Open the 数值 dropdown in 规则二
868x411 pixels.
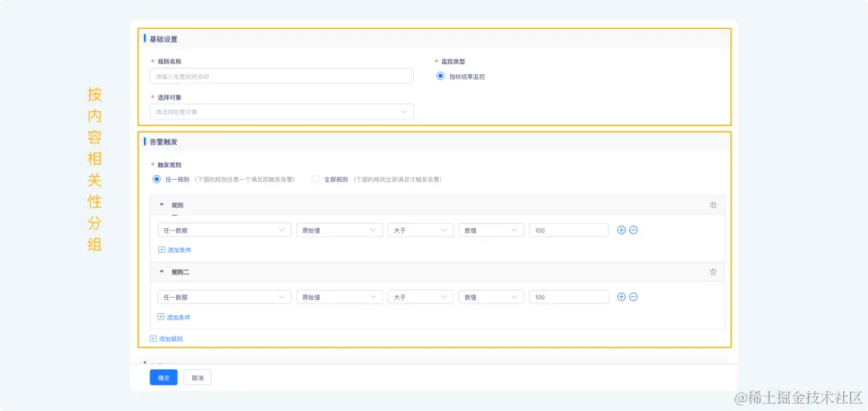pyautogui.click(x=491, y=297)
